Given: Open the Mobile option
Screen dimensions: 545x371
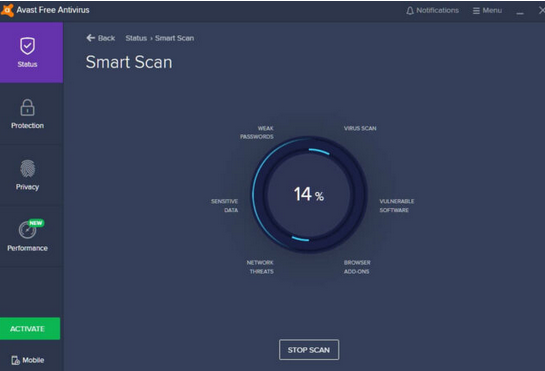Looking at the screenshot, I should point(27,360).
